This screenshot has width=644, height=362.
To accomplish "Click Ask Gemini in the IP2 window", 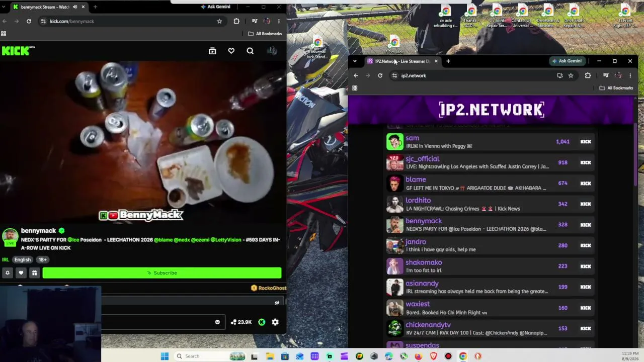I will click(567, 61).
